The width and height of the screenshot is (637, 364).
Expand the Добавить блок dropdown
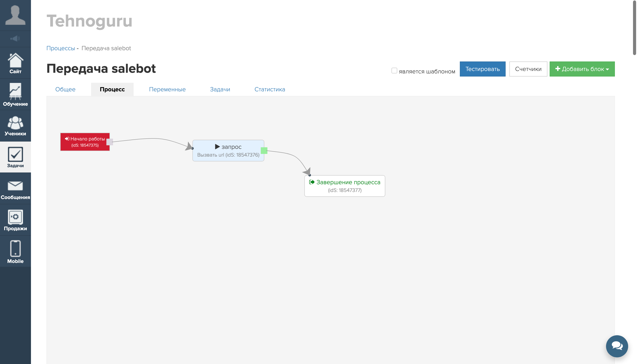click(582, 69)
